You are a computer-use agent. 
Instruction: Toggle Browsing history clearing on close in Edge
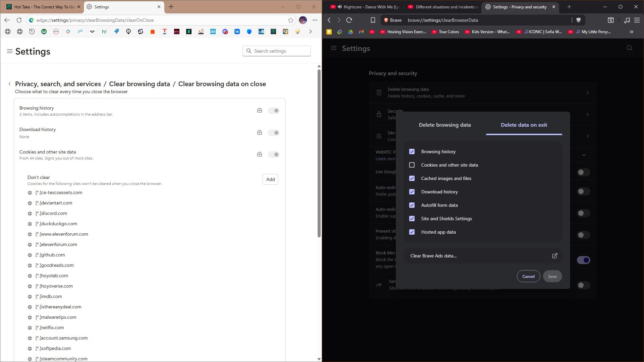tap(274, 111)
